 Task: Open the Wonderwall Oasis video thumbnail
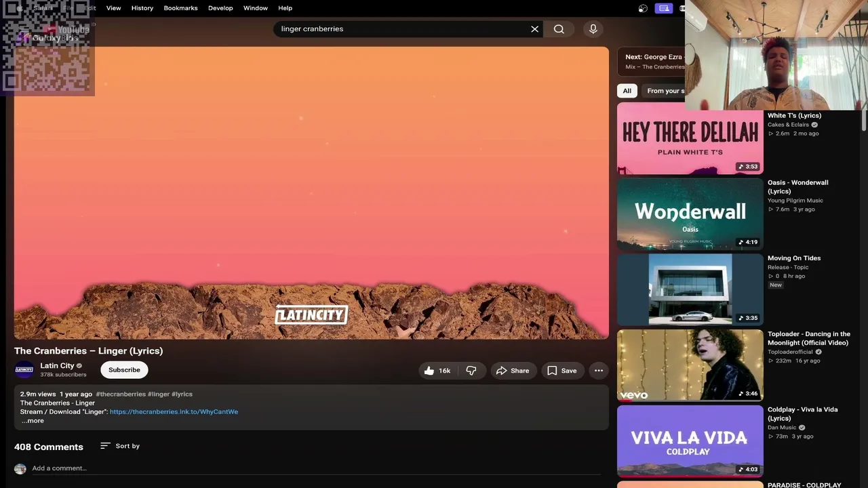click(x=690, y=214)
